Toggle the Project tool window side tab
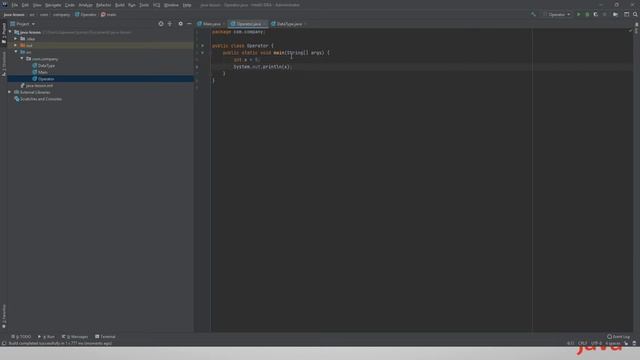Viewport: 640px width, 360px height. (4, 34)
